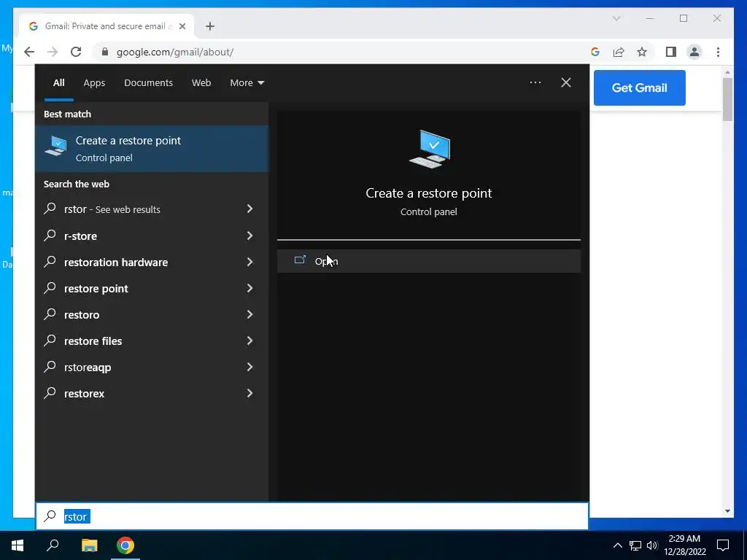
Task: Open Chrome profile avatar menu
Action: 694,52
